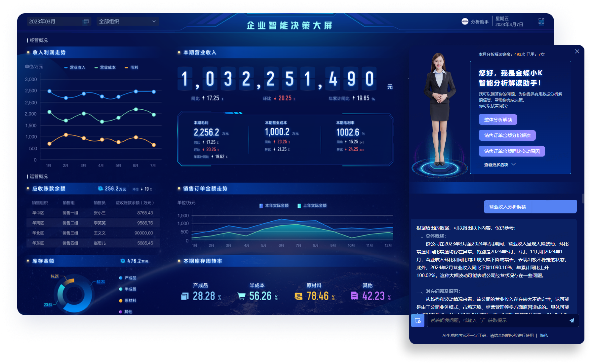Screen dimensions: 592x364
Task: Click the 原材料 inventory turnover icon
Action: coord(298,296)
